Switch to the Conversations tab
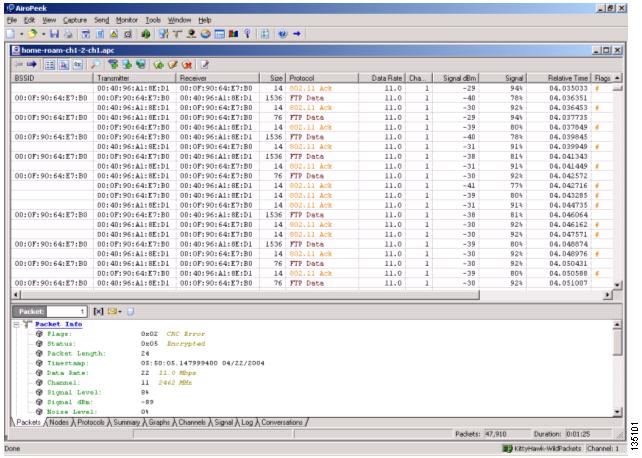Image resolution: width=642 pixels, height=458 pixels. click(x=282, y=422)
